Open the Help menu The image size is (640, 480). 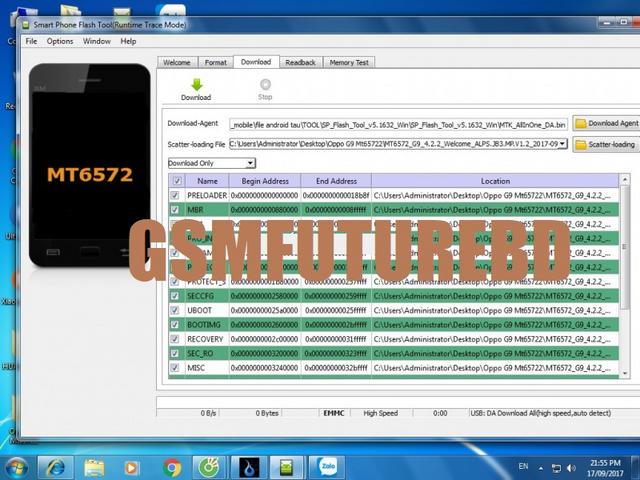click(x=128, y=41)
